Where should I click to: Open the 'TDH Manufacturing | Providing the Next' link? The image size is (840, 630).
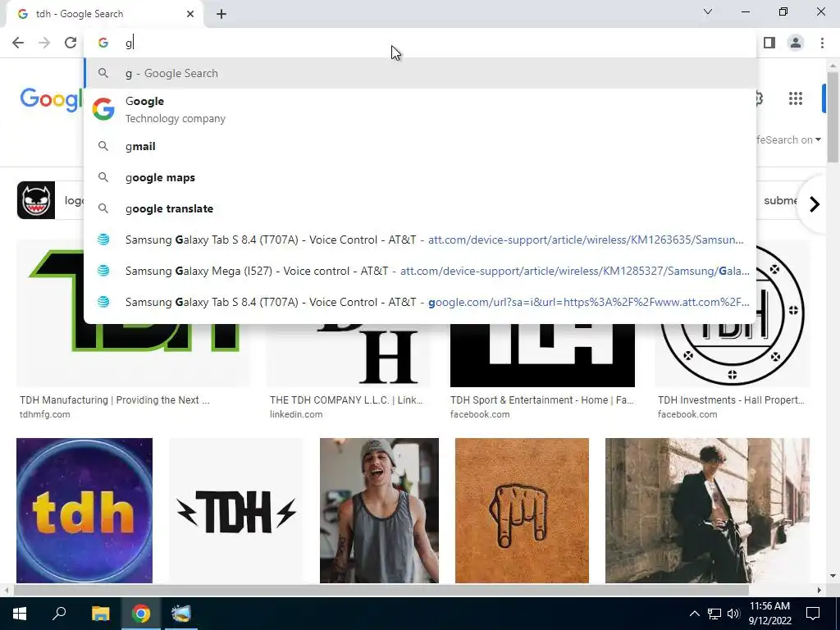[x=115, y=400]
